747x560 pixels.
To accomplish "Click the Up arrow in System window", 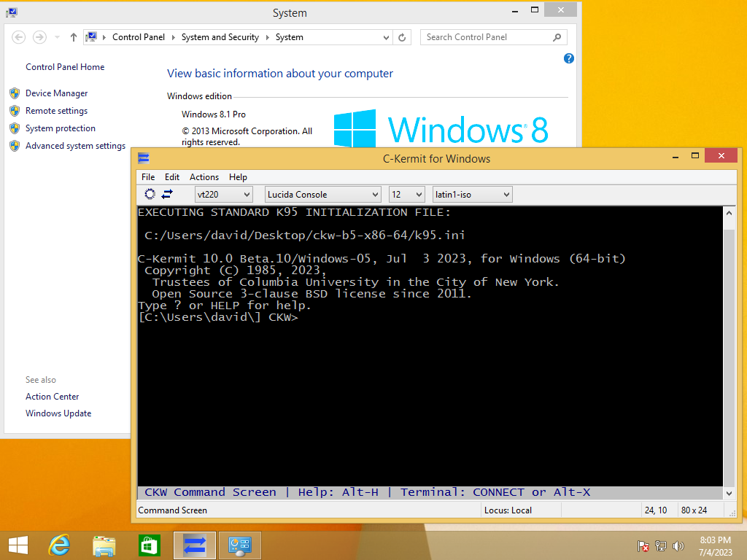I will (74, 37).
